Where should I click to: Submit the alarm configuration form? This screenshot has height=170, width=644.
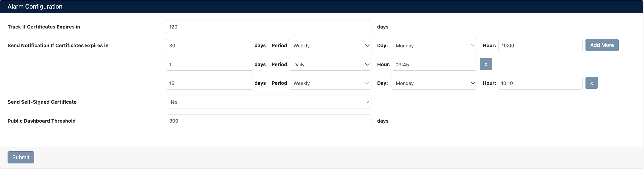tap(21, 157)
